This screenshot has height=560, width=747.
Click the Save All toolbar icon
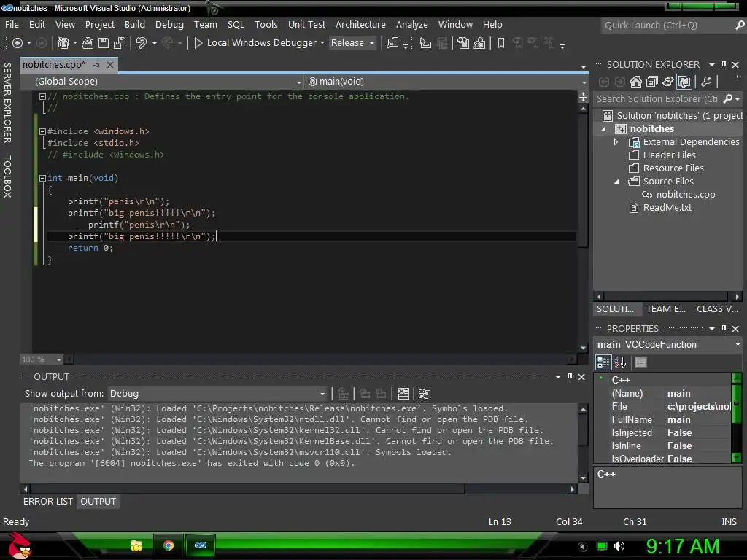[x=120, y=43]
